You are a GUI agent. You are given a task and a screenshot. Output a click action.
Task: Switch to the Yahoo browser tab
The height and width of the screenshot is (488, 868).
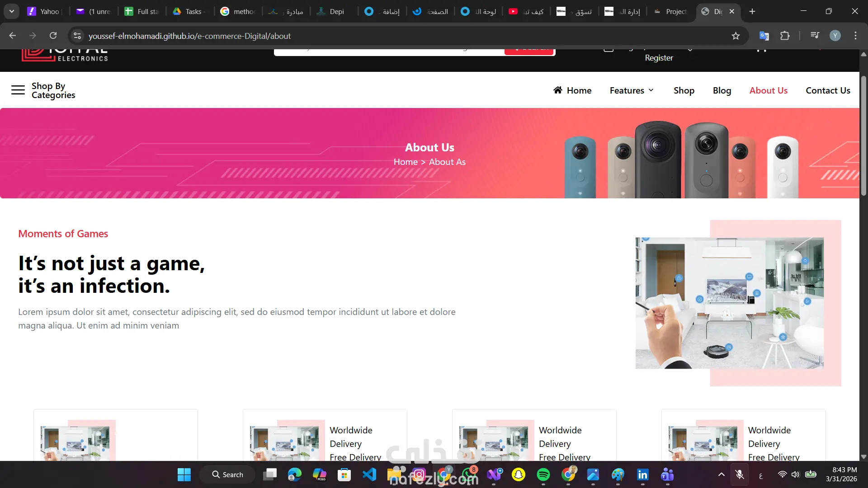(44, 11)
